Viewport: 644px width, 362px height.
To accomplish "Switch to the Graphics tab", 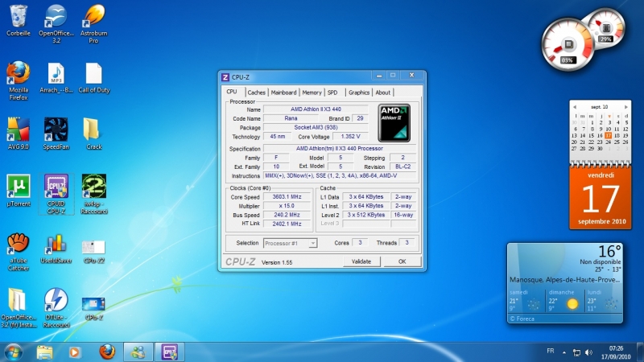I will [x=359, y=93].
